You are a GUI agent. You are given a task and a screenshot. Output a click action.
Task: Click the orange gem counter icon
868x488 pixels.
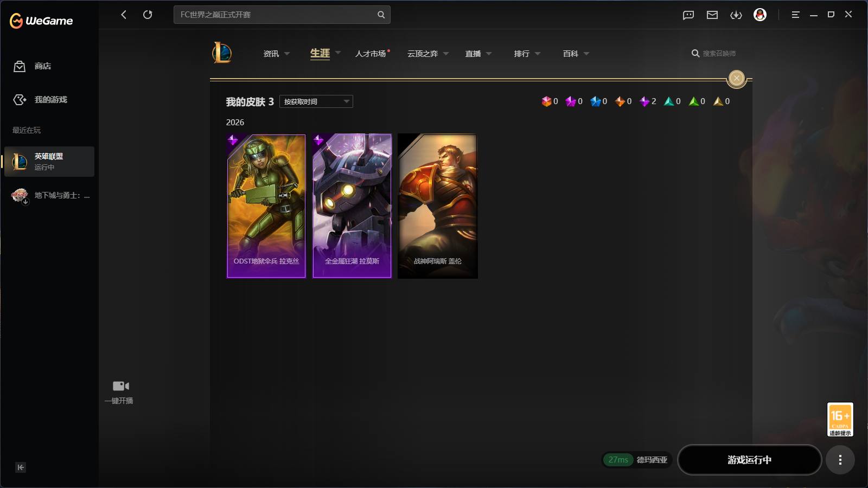click(620, 101)
